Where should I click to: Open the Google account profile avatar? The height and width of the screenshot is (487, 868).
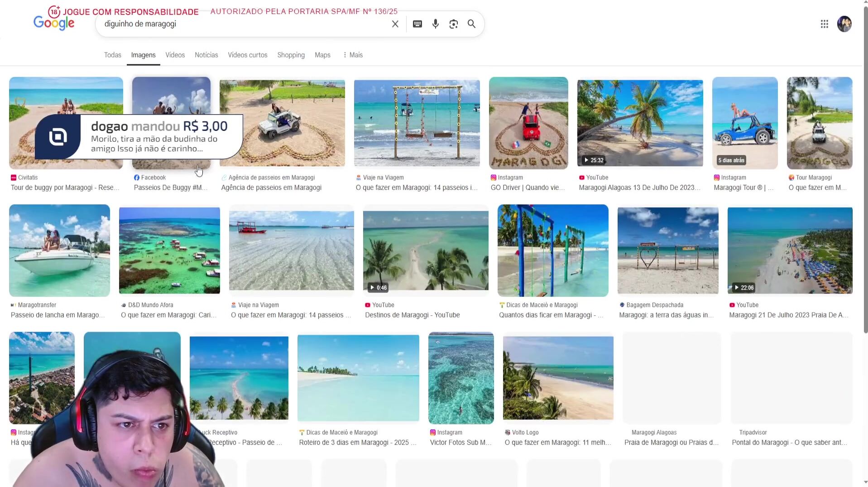(x=844, y=24)
